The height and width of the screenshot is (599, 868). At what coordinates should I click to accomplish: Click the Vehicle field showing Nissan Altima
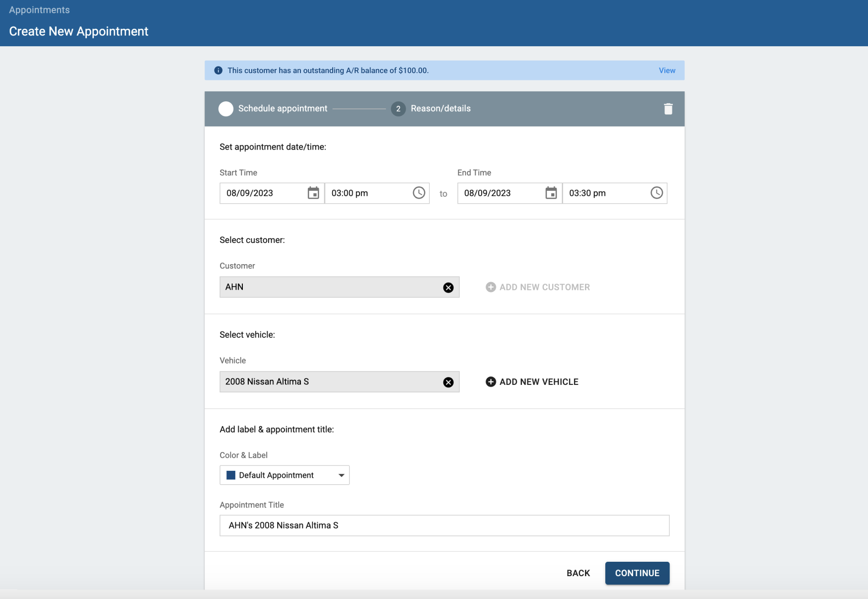pyautogui.click(x=340, y=382)
